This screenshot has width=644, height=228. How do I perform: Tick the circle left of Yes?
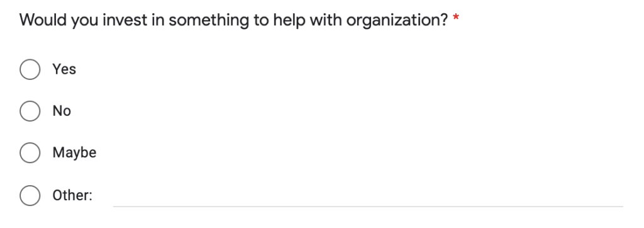30,69
